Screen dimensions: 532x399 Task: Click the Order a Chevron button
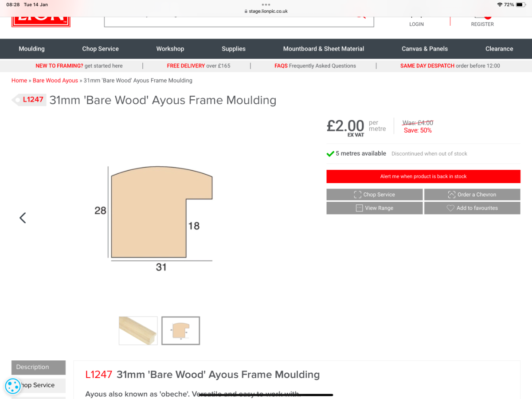click(472, 195)
